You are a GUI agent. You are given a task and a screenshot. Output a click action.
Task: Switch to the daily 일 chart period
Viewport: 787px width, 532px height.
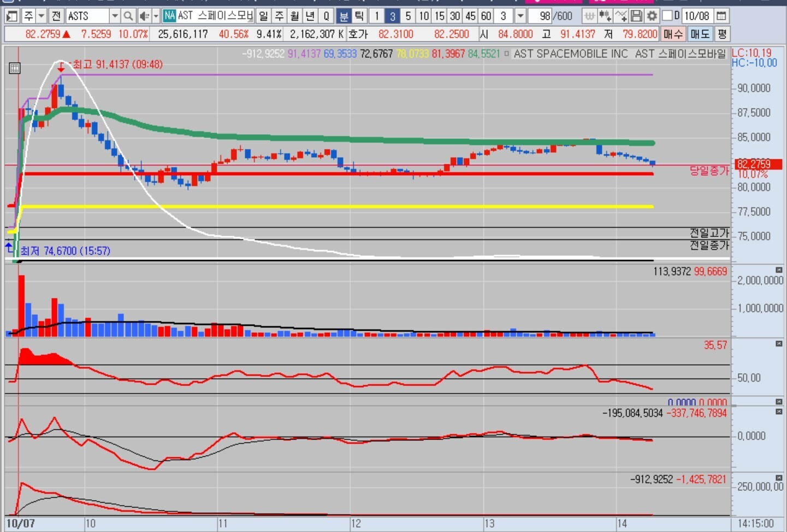coord(263,16)
